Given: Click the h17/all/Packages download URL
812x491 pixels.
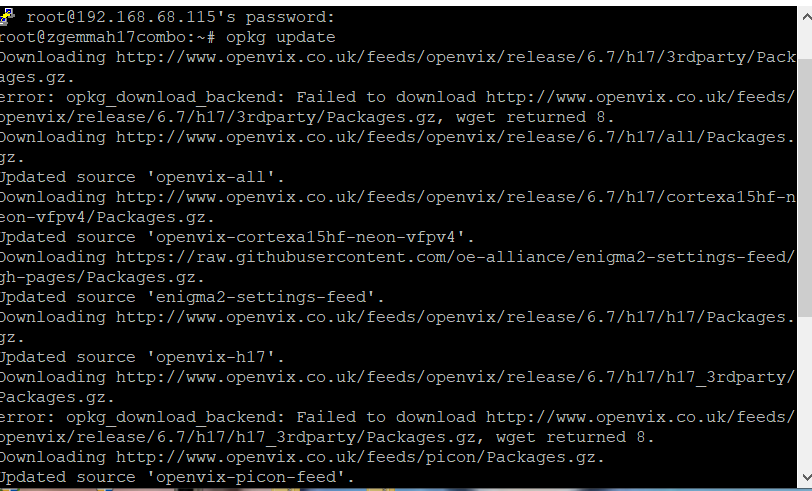Looking at the screenshot, I should pyautogui.click(x=456, y=137).
